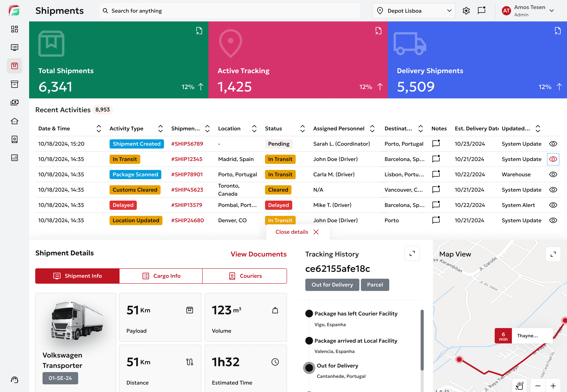Click the tracking history scrollbar

tap(422, 340)
